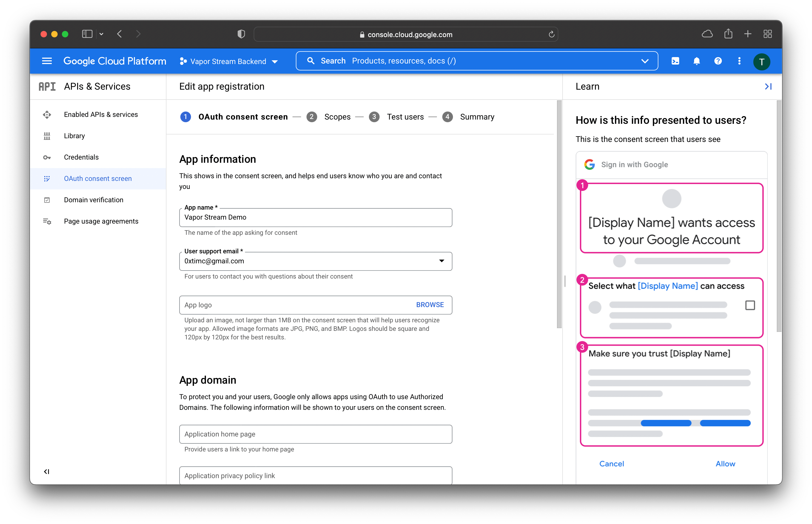The height and width of the screenshot is (524, 812).
Task: Click the Enabled APIs & services icon
Action: pyautogui.click(x=47, y=114)
